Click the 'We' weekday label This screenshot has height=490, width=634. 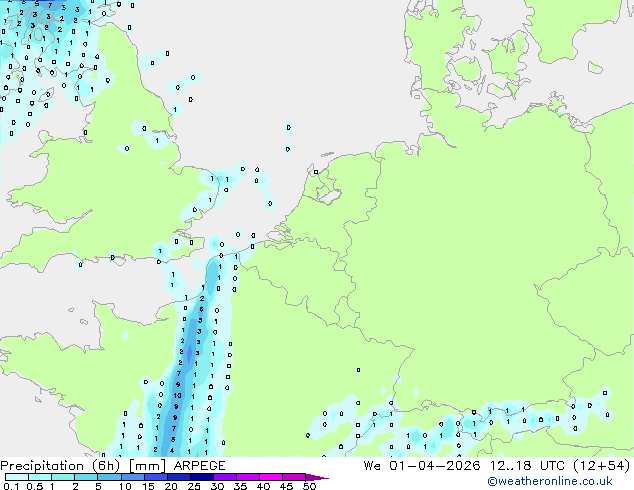point(372,466)
